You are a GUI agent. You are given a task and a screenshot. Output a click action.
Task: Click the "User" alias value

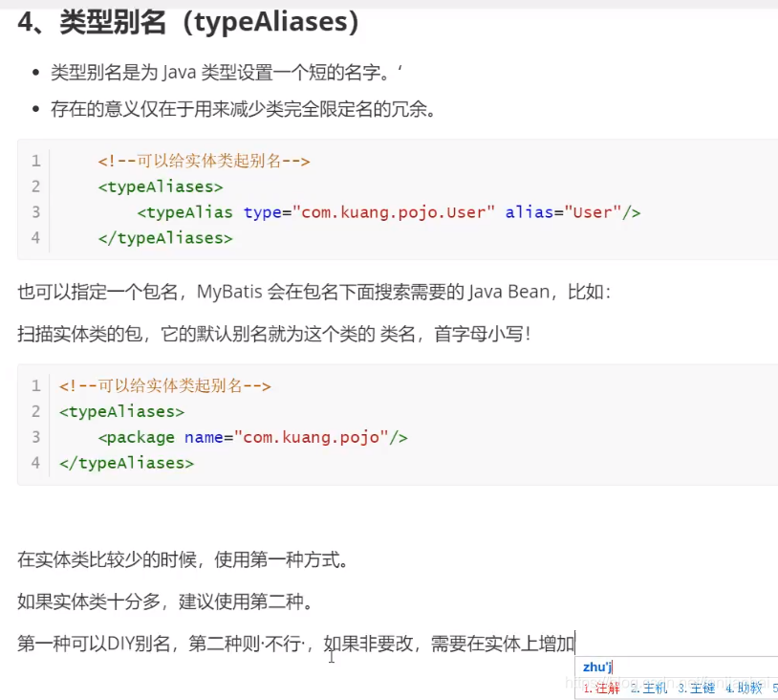[593, 212]
